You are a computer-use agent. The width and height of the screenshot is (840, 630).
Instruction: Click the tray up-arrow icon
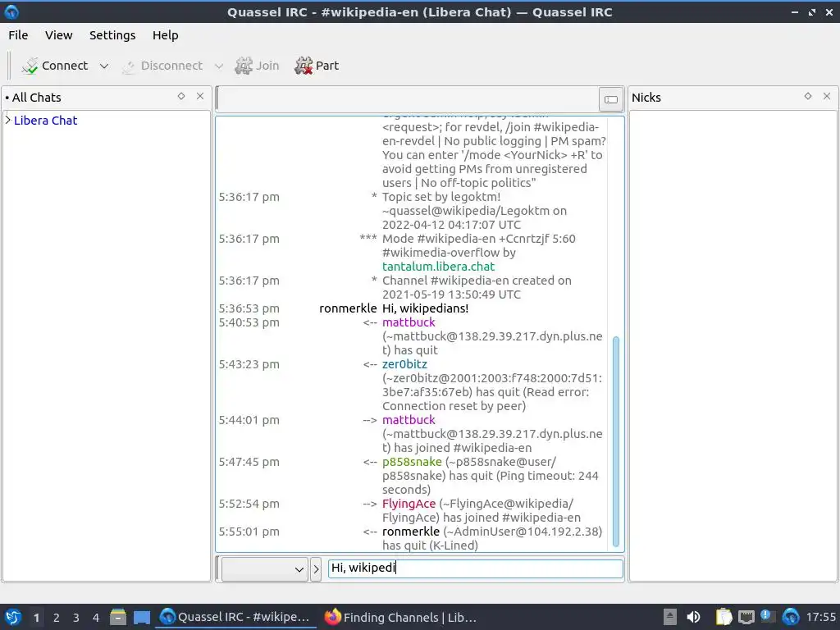[669, 617]
